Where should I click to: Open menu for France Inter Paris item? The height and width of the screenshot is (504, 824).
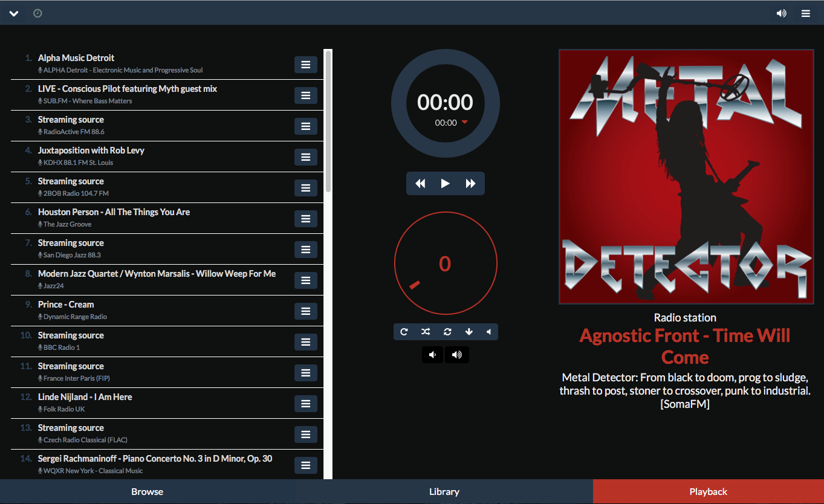point(306,373)
